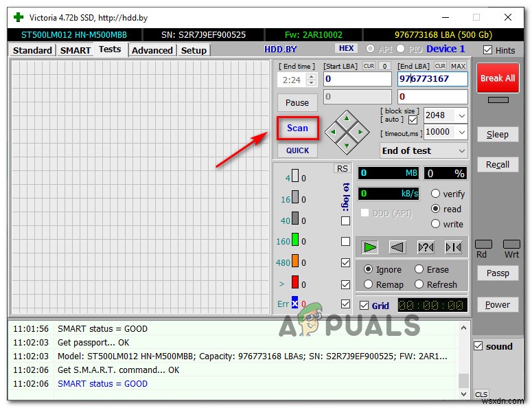532x408 pixels.
Task: Click the red slow block color swatch
Action: 295,282
